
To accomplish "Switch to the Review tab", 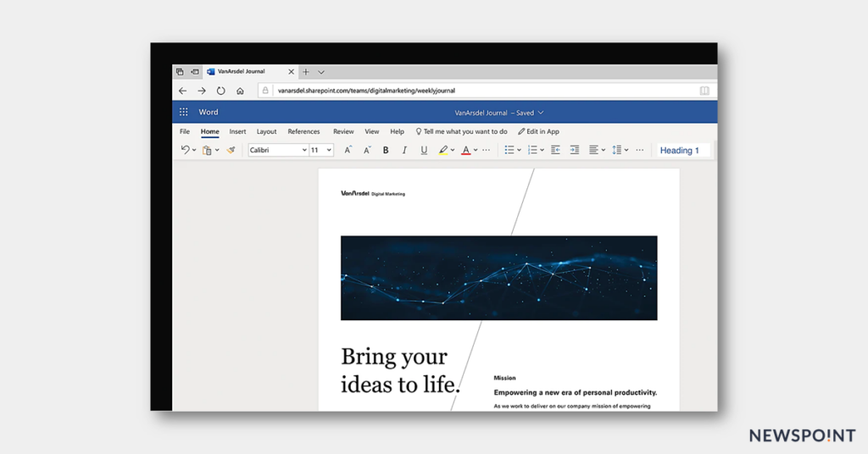I will 343,131.
